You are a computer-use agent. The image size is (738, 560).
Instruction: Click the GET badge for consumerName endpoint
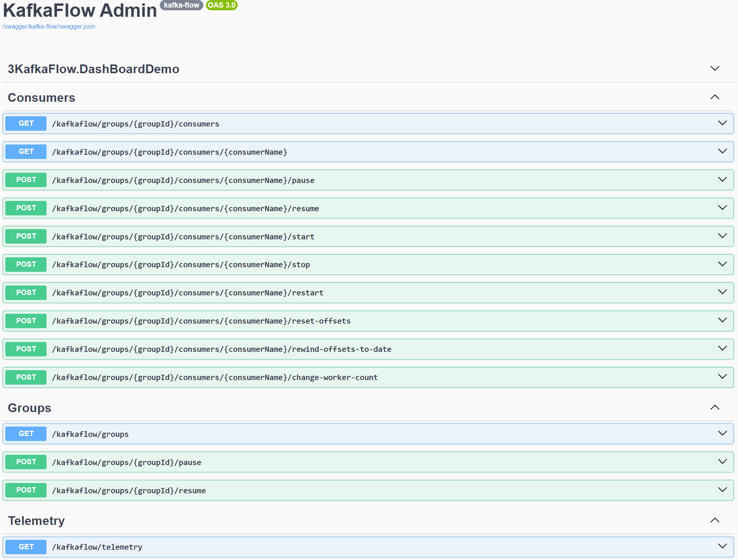point(26,152)
